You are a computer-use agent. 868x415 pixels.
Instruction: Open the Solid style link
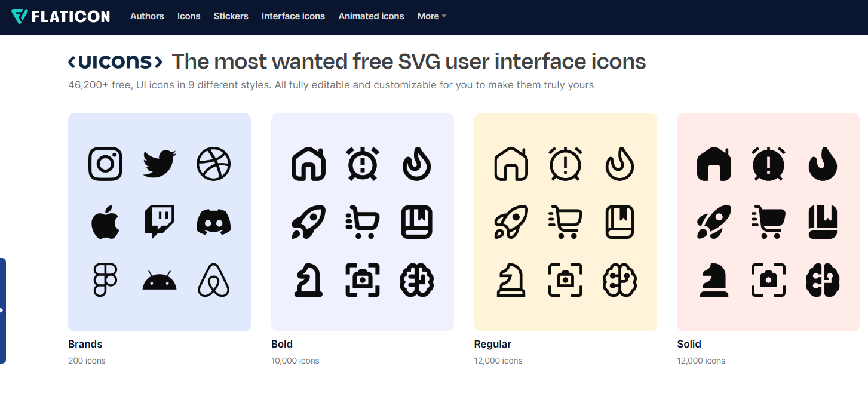[689, 344]
